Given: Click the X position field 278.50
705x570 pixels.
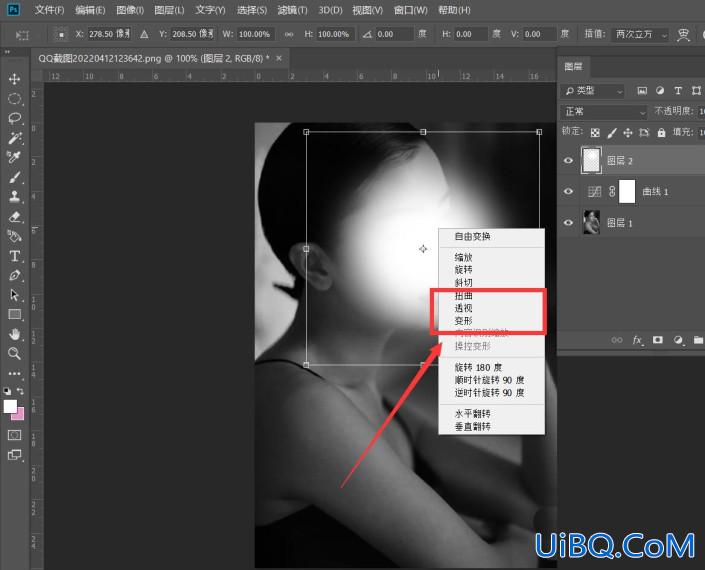Looking at the screenshot, I should click(109, 34).
